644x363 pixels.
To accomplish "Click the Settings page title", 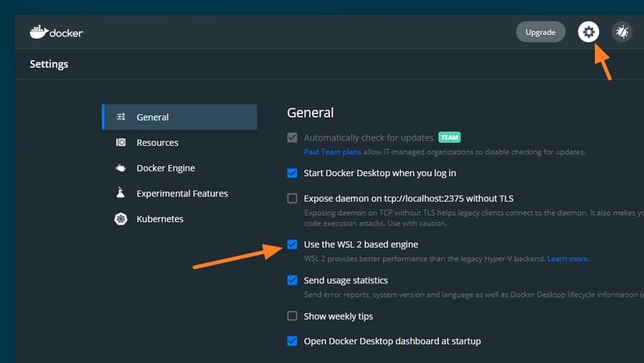I will pos(49,64).
